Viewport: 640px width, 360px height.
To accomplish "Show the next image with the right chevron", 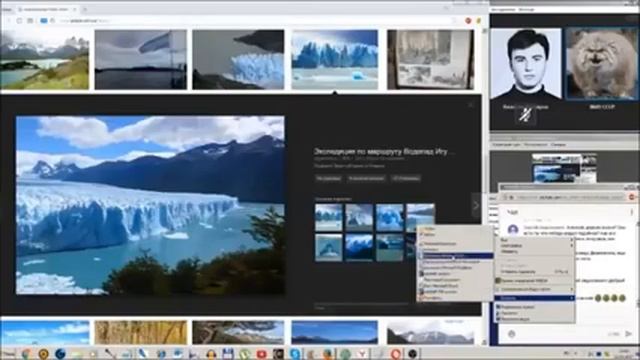I will (476, 205).
